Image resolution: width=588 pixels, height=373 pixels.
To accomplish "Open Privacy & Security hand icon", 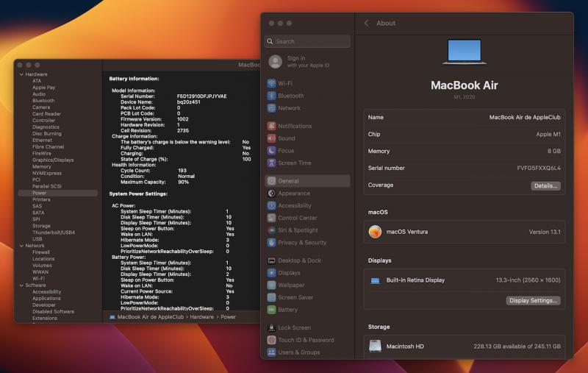I will coord(271,242).
